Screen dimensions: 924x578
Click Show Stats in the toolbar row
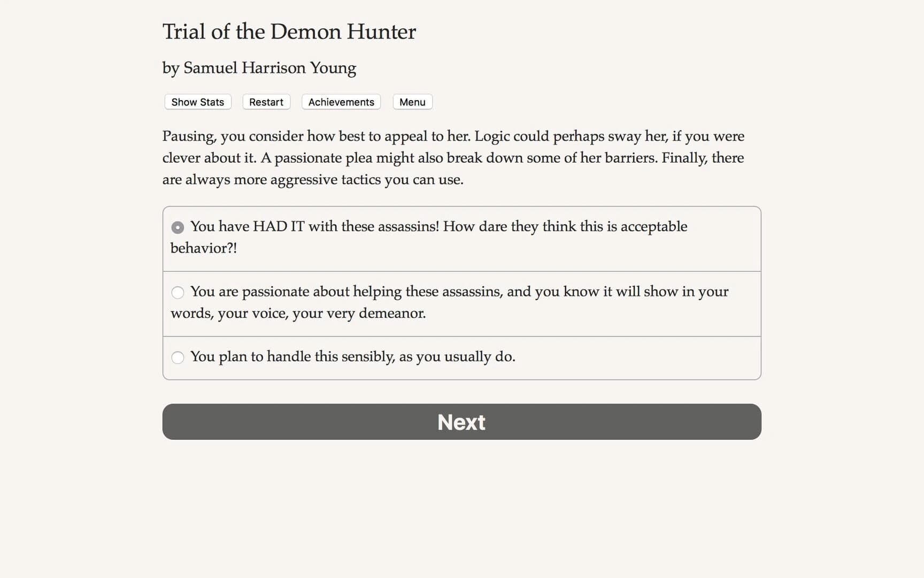click(197, 102)
